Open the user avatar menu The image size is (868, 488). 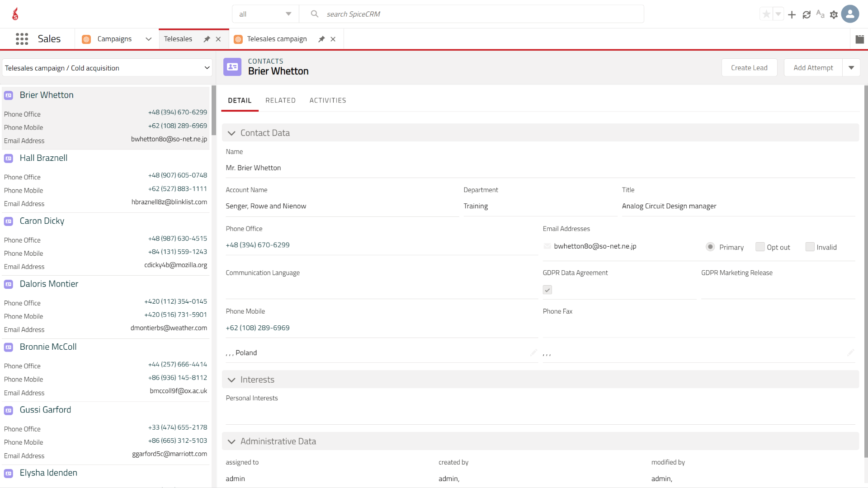coord(850,14)
